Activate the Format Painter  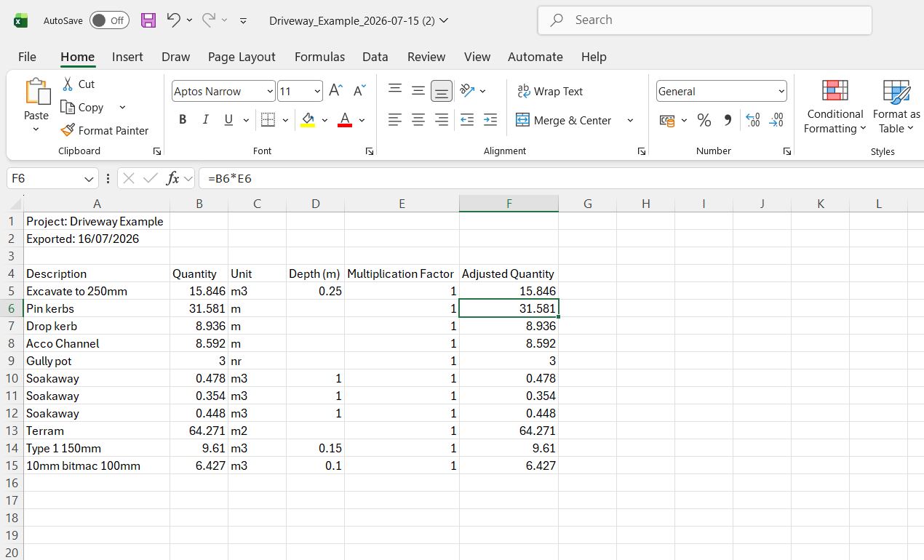click(105, 131)
